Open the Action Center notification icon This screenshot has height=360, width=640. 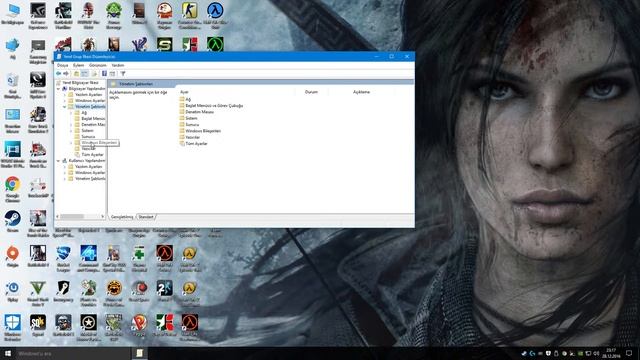coord(629,353)
